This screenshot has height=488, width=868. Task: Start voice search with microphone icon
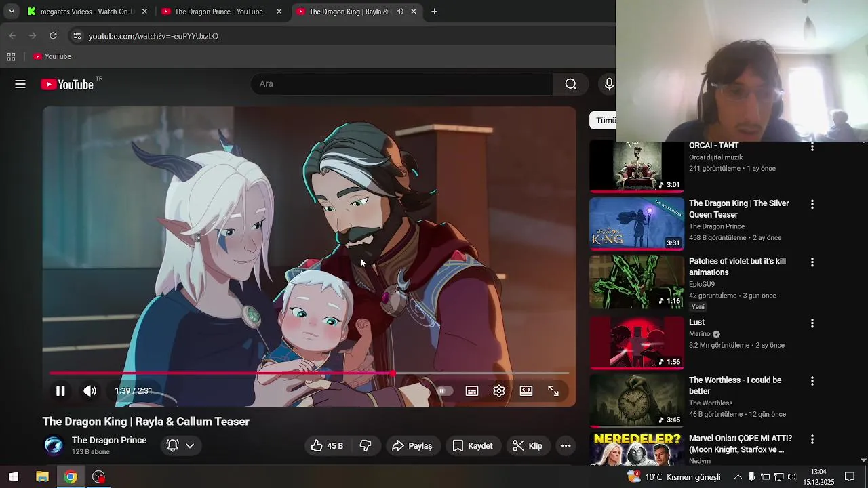tap(609, 84)
